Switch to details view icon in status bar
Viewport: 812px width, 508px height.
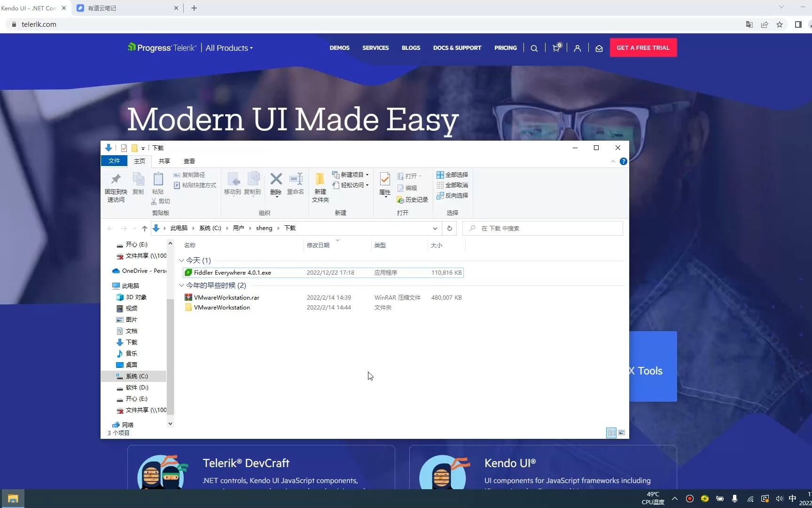(611, 433)
